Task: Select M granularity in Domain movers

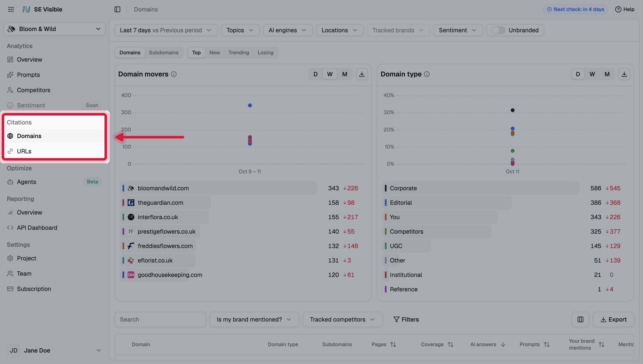Action: (x=344, y=74)
